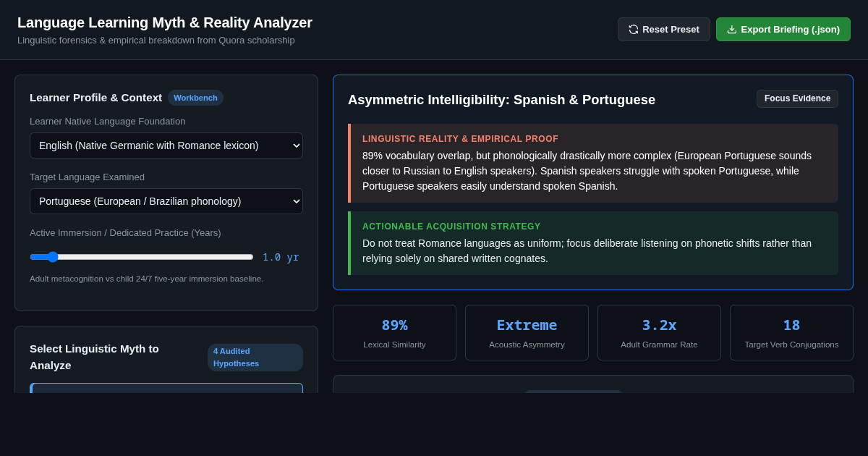Click the Select Linguistic Myth to Analyze heading
This screenshot has width=868, height=456.
click(94, 357)
